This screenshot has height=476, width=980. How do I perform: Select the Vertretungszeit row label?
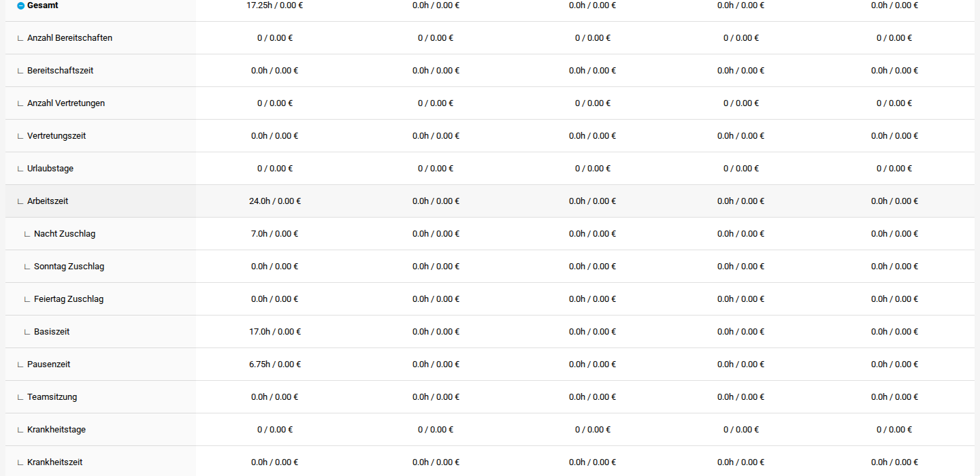click(x=56, y=136)
